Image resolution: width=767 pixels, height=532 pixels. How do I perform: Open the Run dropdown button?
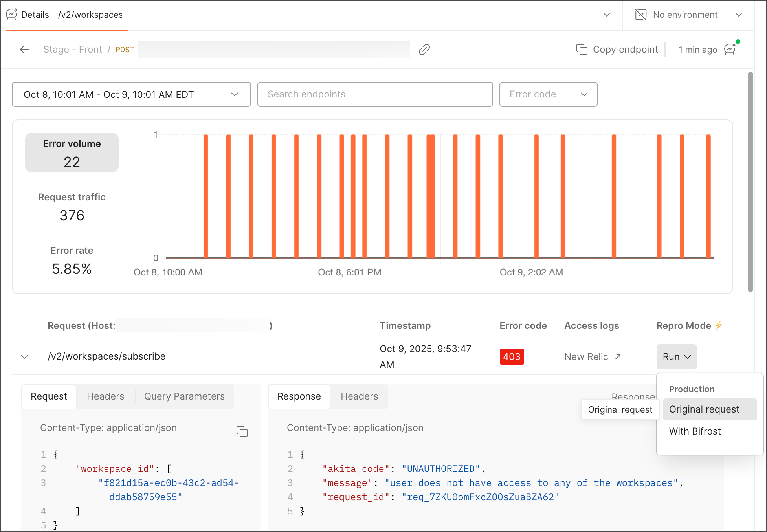tap(676, 357)
